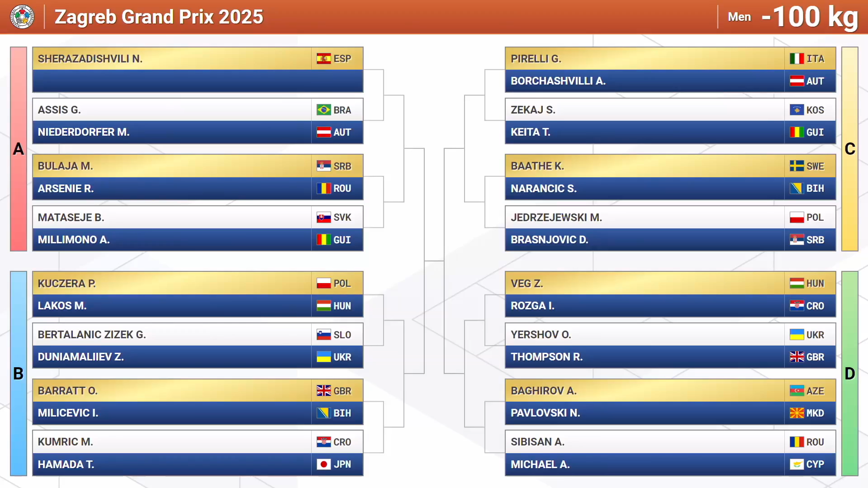Click the IJF logo in the header
The image size is (868, 488).
[x=22, y=17]
